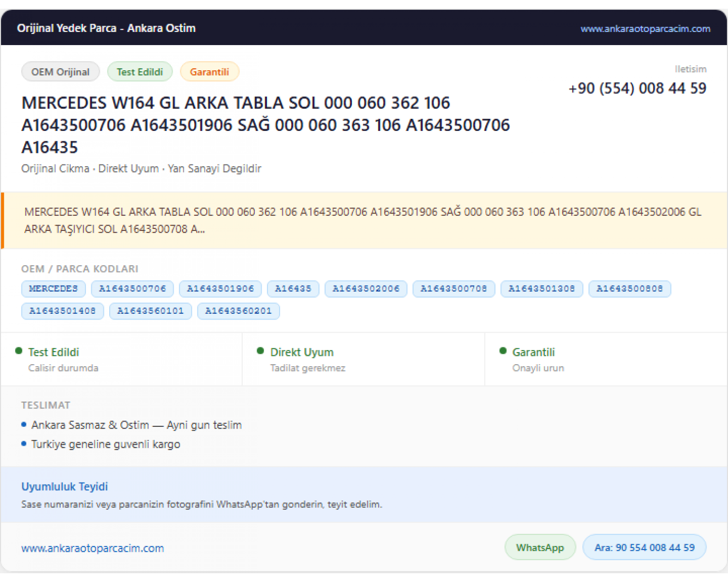Select the orange Garantili badge

[x=210, y=72]
